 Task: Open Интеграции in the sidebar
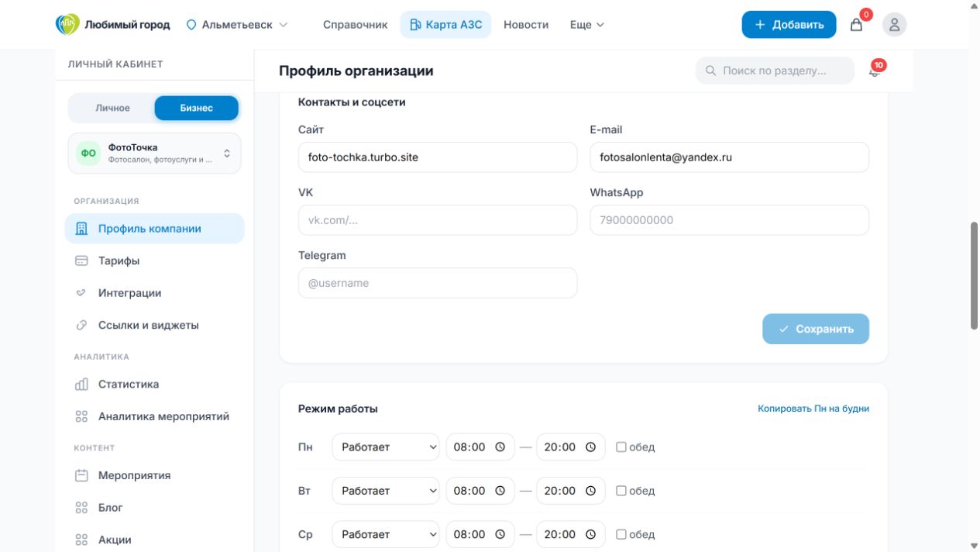[x=154, y=293]
